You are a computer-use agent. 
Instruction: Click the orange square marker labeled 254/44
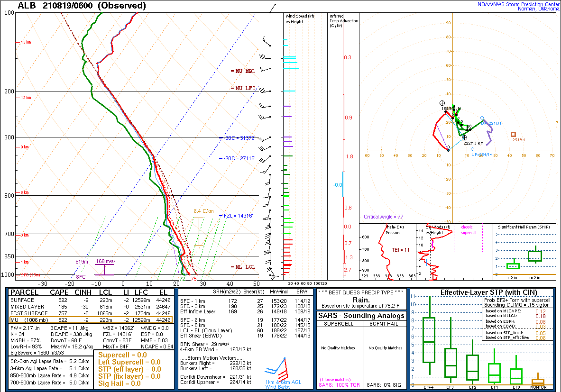pos(513,135)
